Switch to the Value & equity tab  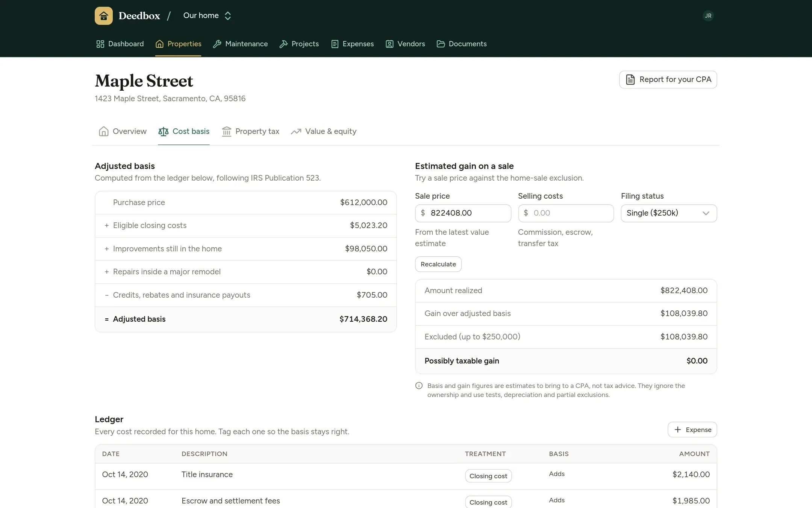pyautogui.click(x=324, y=131)
